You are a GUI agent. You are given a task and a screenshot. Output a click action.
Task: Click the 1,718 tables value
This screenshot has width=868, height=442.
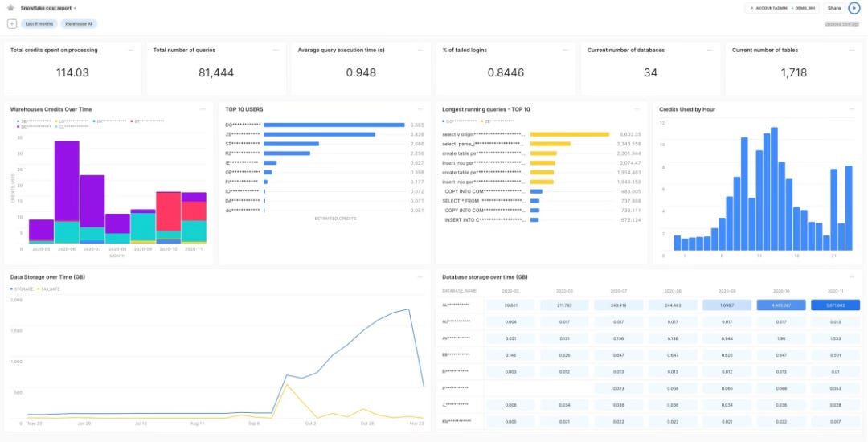793,72
